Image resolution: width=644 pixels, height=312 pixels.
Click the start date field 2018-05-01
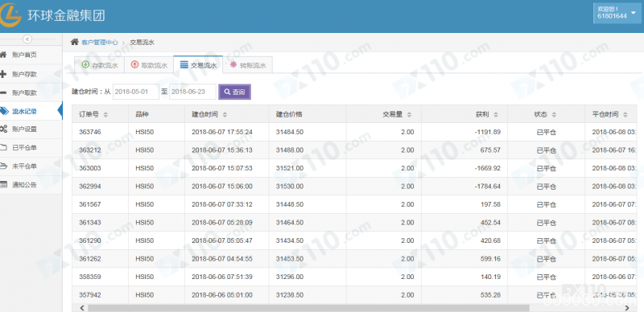click(135, 92)
